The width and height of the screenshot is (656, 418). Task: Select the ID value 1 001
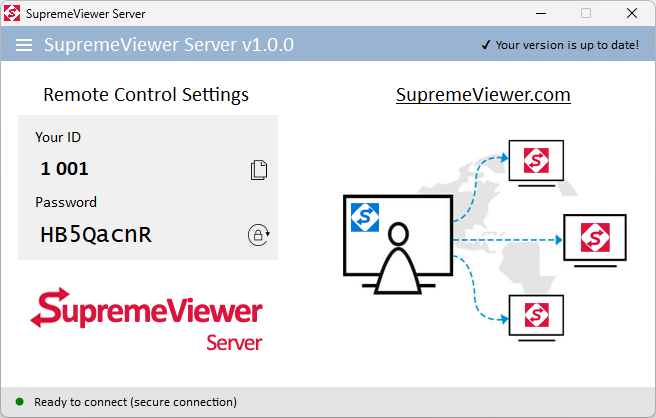tap(64, 169)
